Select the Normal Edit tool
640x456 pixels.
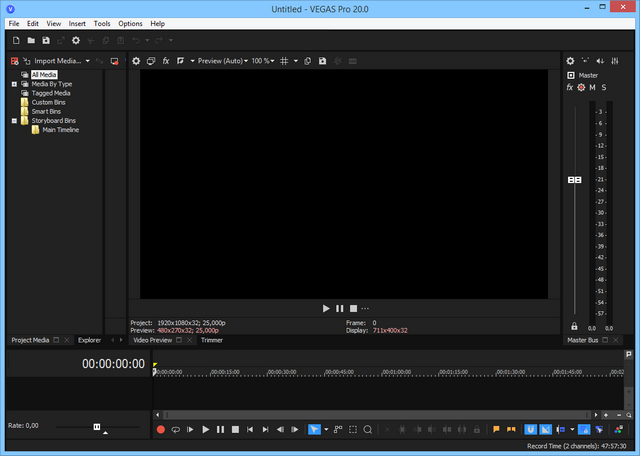(314, 429)
